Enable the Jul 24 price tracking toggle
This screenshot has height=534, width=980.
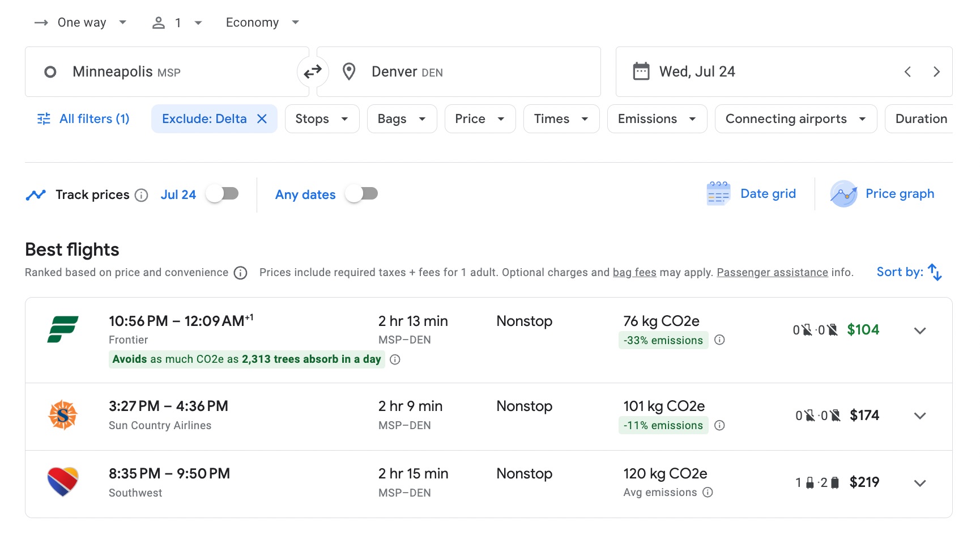coord(221,193)
